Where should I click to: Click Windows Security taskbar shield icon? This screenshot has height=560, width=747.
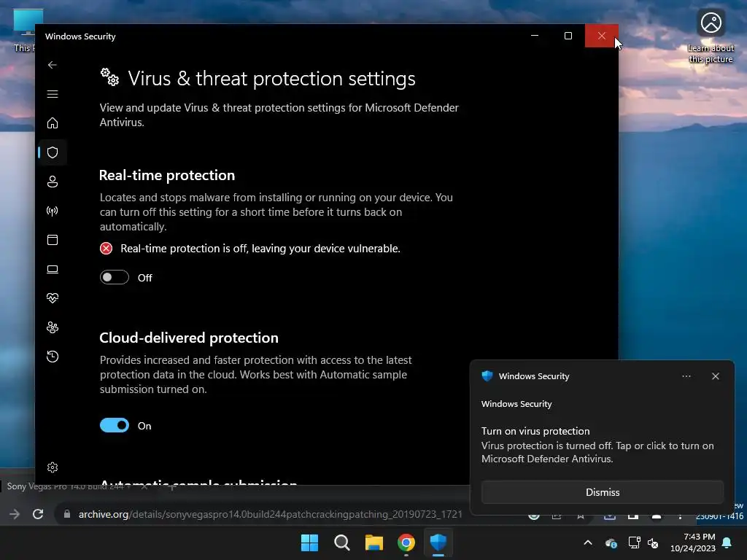pyautogui.click(x=438, y=542)
